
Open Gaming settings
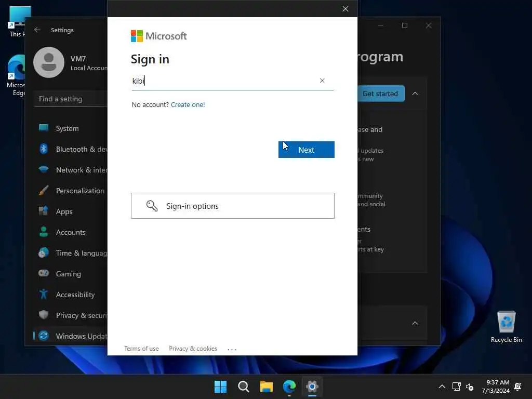[x=71, y=273]
